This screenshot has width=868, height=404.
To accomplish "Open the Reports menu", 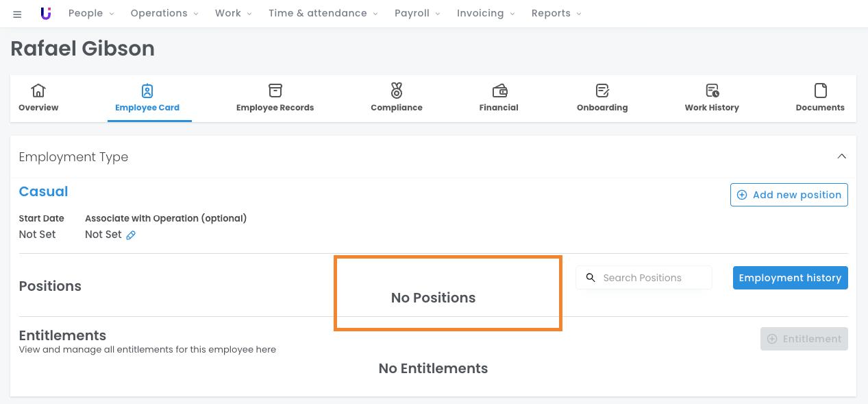I will 556,14.
